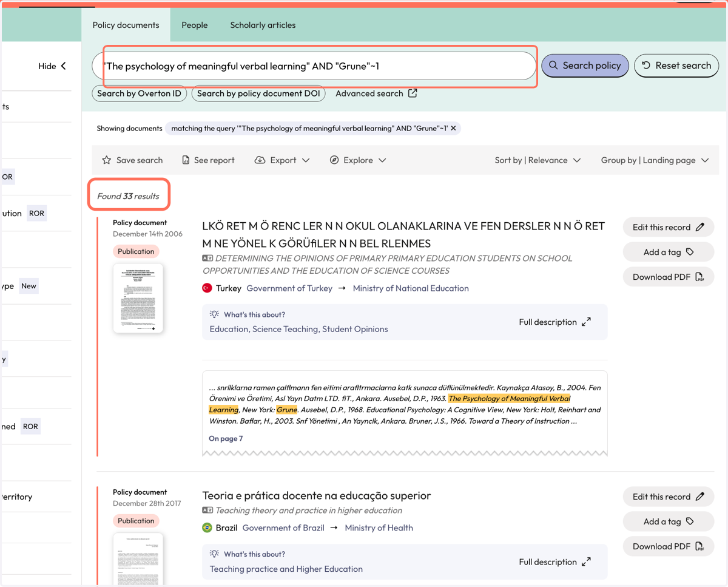This screenshot has height=587, width=728.
Task: Click the Ministry of National Education link
Action: [411, 288]
